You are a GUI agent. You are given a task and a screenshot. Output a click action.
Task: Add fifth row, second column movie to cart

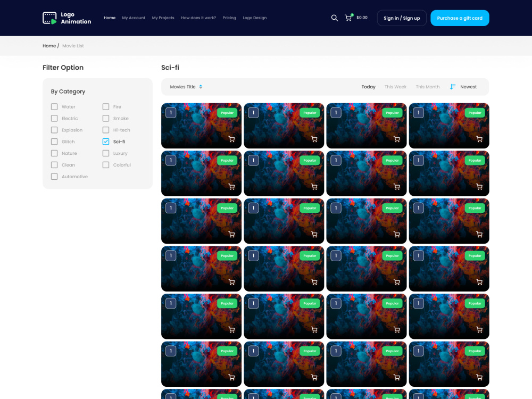(x=314, y=330)
